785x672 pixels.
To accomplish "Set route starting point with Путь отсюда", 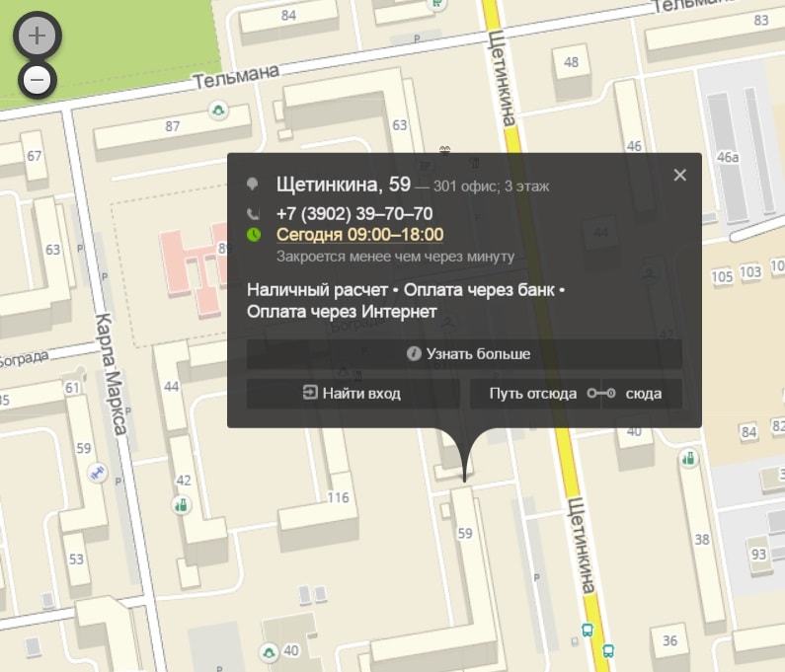I will point(533,393).
